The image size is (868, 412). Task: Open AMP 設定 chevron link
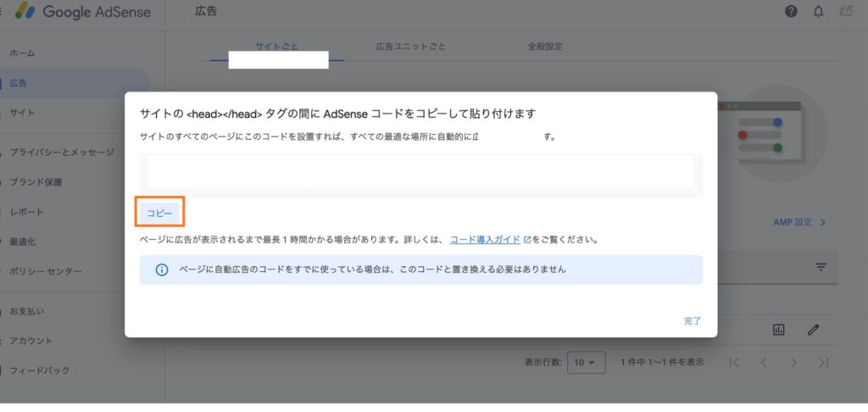tap(799, 222)
